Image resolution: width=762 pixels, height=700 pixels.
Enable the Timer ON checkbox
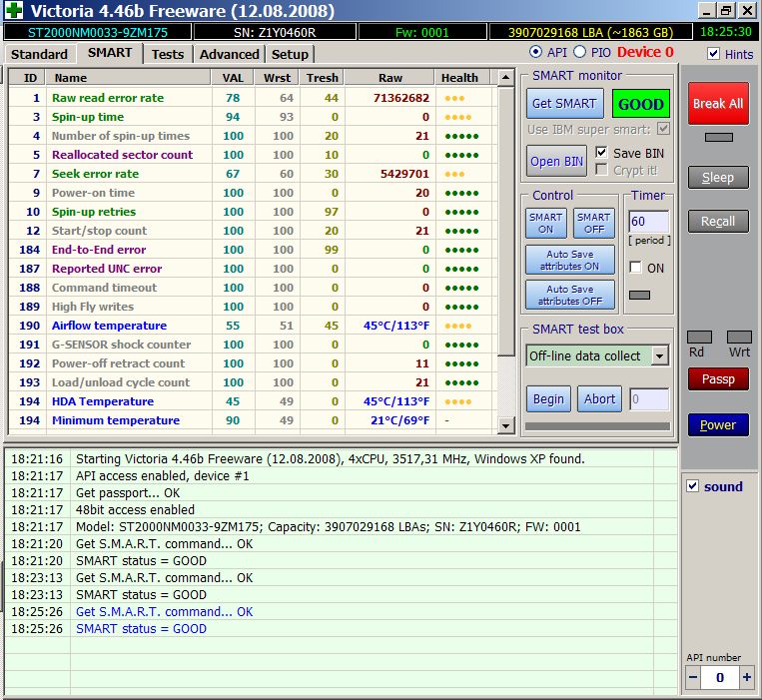tap(635, 268)
